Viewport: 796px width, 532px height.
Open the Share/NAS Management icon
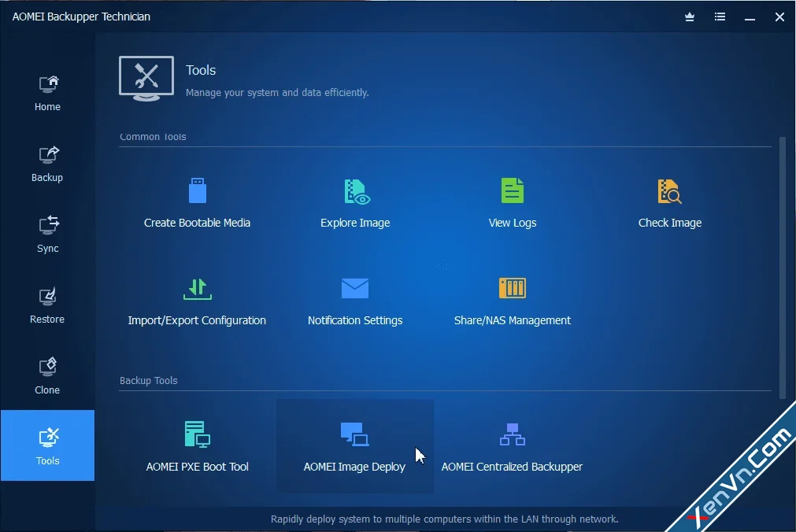[x=513, y=288]
